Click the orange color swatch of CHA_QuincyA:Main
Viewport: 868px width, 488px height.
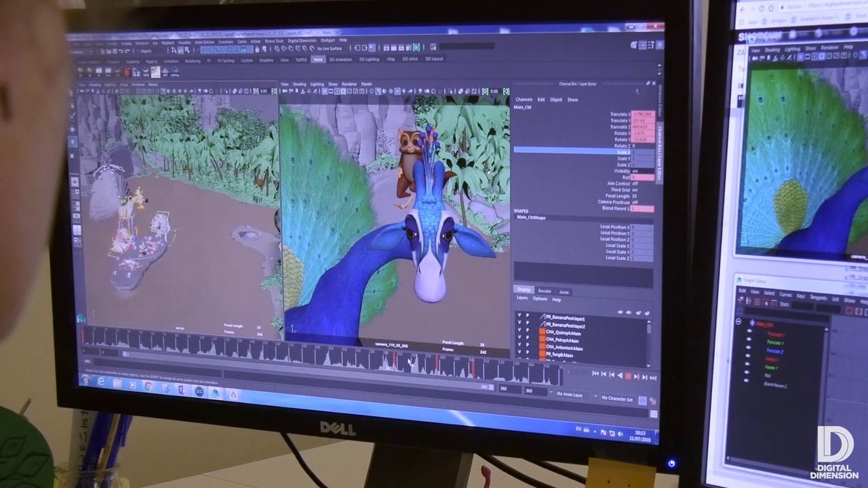pyautogui.click(x=542, y=333)
